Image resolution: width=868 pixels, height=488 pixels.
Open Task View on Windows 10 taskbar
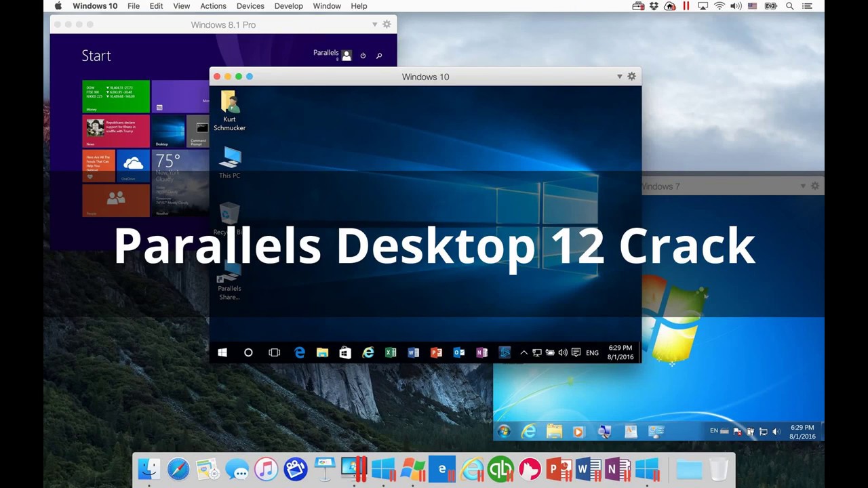point(274,352)
